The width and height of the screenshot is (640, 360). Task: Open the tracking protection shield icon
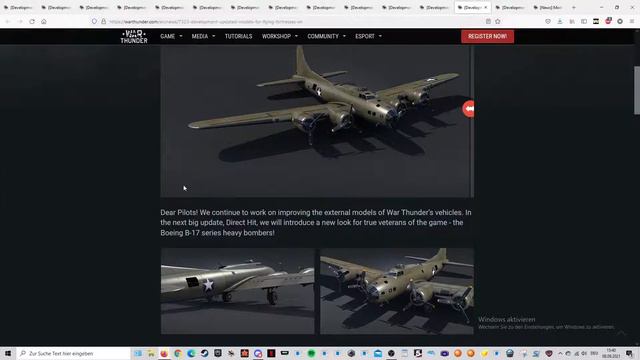pos(94,21)
